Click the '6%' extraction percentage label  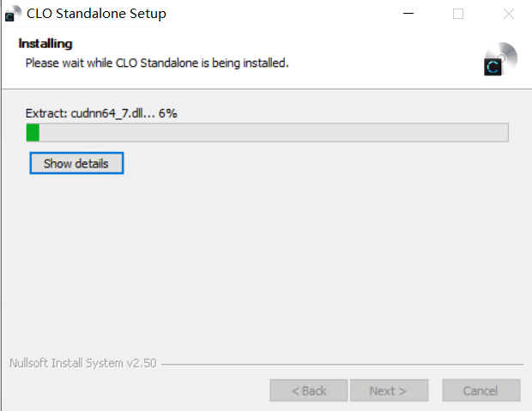[167, 112]
